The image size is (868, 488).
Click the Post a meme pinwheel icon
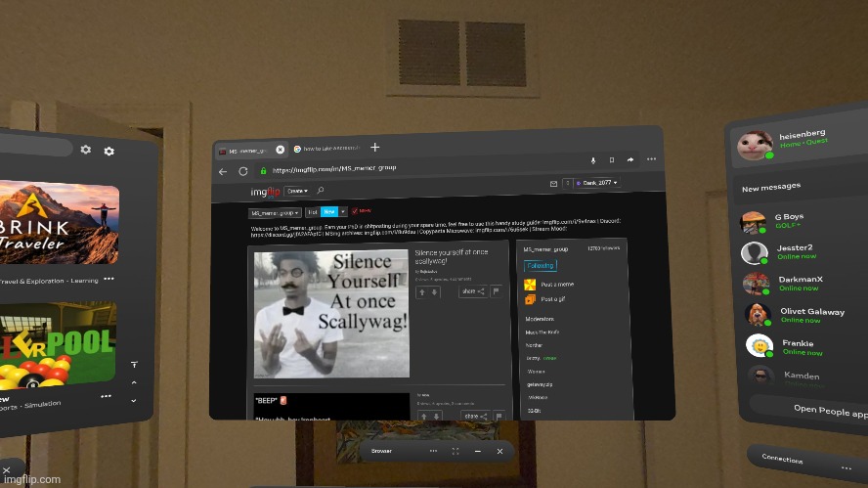coord(530,285)
